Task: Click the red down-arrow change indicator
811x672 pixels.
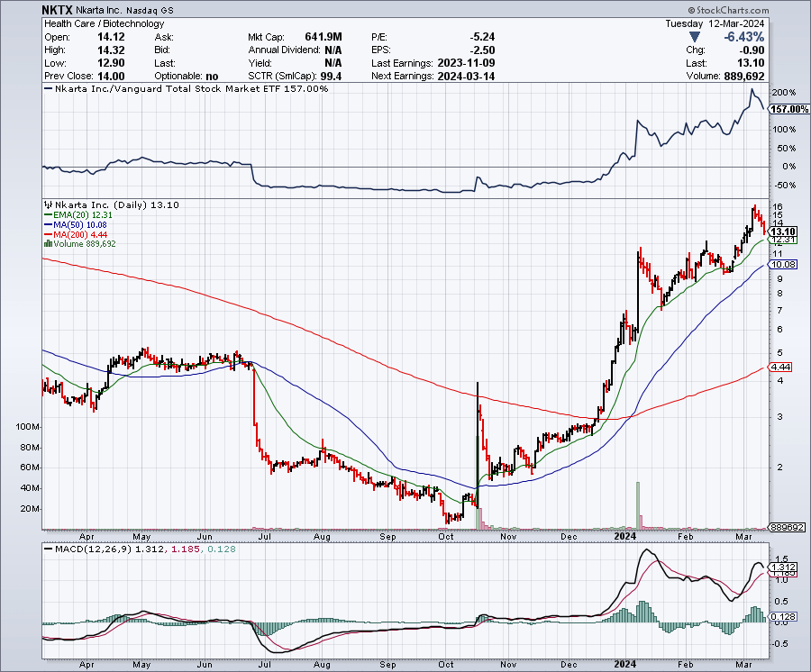Action: click(x=692, y=37)
